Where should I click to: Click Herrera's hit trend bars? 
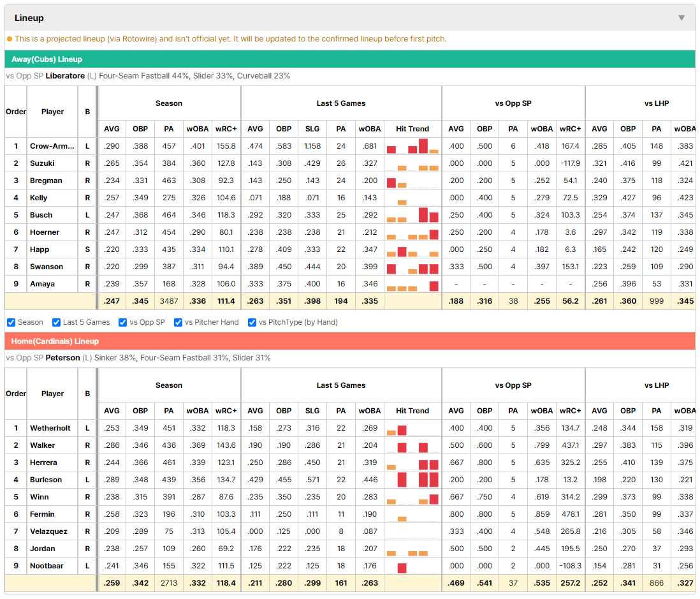click(412, 462)
